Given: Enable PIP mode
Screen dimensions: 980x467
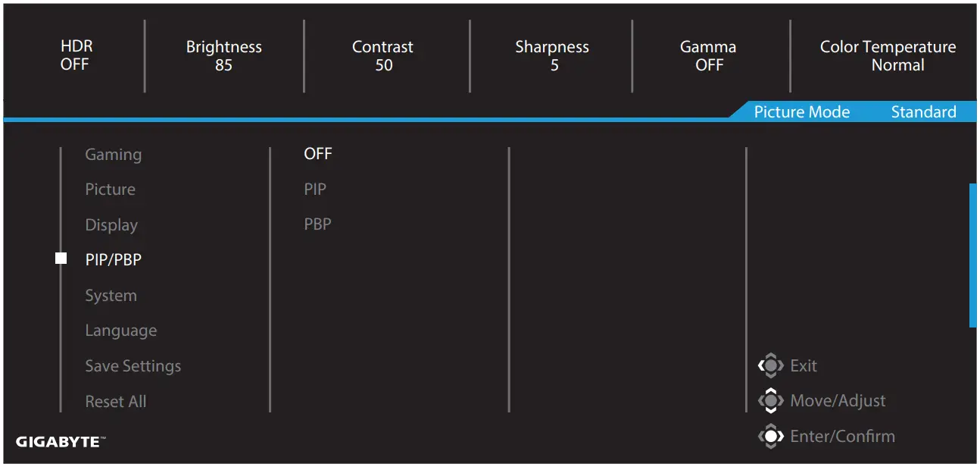Looking at the screenshot, I should [x=315, y=188].
